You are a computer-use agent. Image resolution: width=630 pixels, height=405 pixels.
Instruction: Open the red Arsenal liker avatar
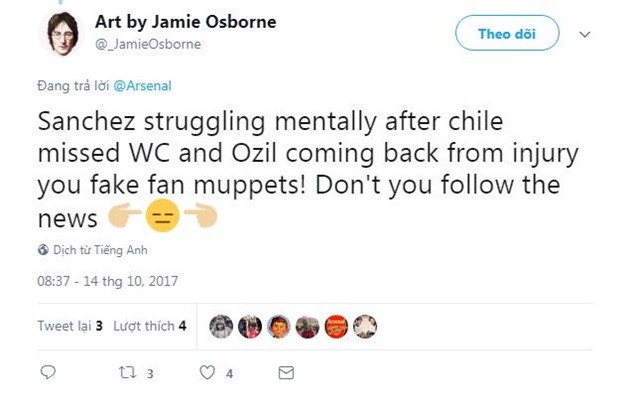(x=336, y=326)
